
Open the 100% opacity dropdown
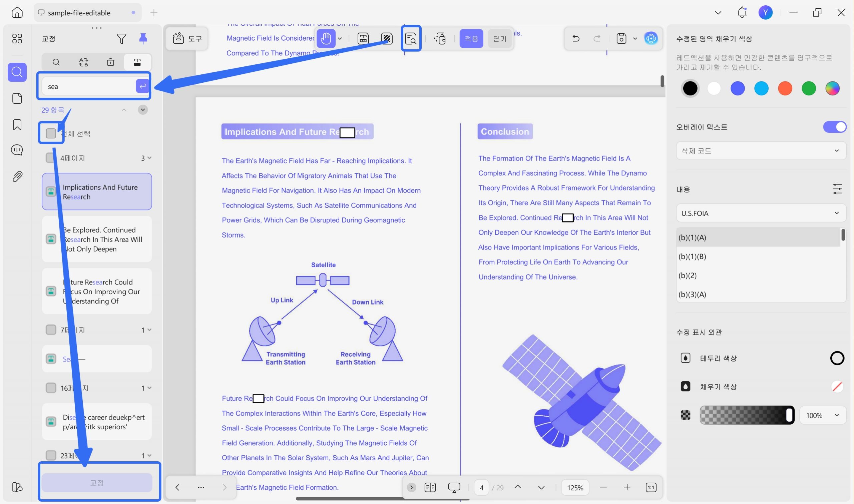tap(822, 415)
